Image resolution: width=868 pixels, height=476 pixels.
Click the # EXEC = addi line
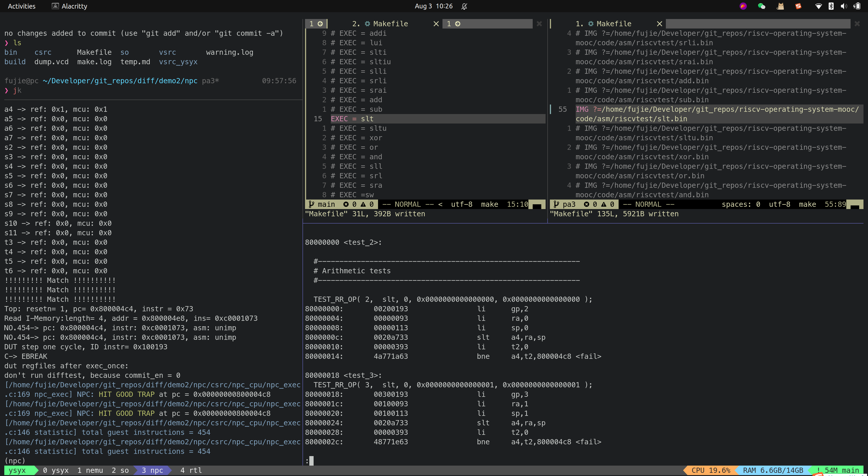[359, 33]
